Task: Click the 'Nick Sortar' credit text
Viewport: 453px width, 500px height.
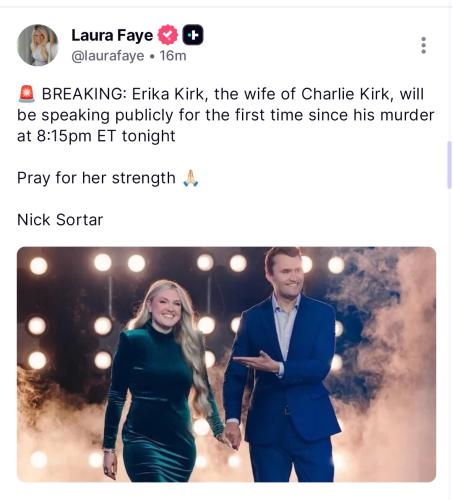Action: click(x=60, y=220)
